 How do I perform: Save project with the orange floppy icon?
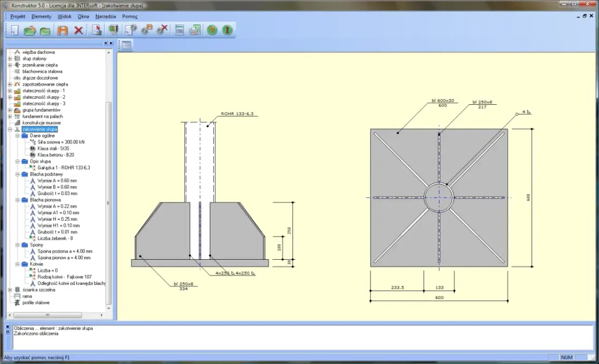62,30
